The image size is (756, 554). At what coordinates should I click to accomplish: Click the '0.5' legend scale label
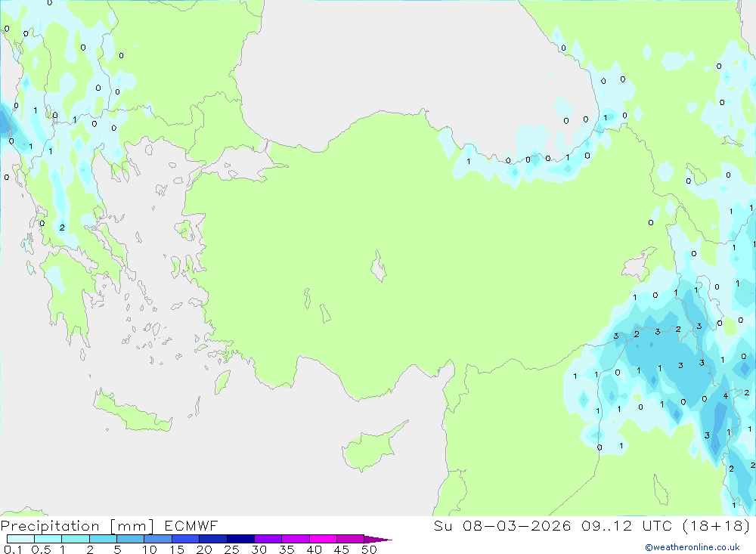(41, 549)
